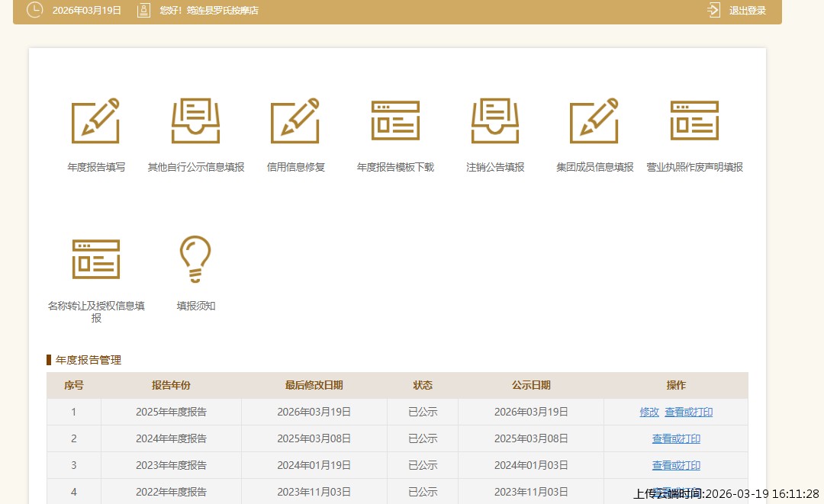Open the 注销公告填报 icon

point(495,120)
